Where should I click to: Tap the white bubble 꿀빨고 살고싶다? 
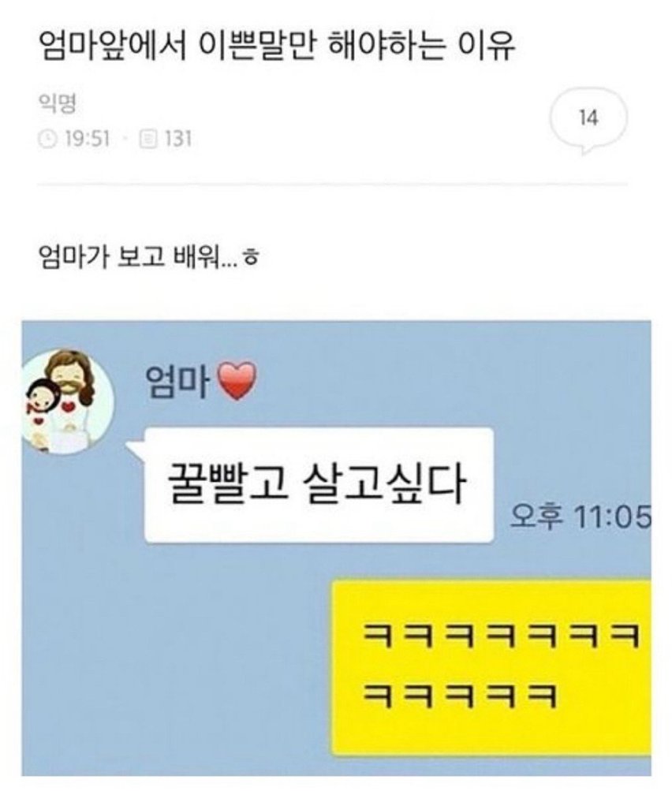click(319, 485)
